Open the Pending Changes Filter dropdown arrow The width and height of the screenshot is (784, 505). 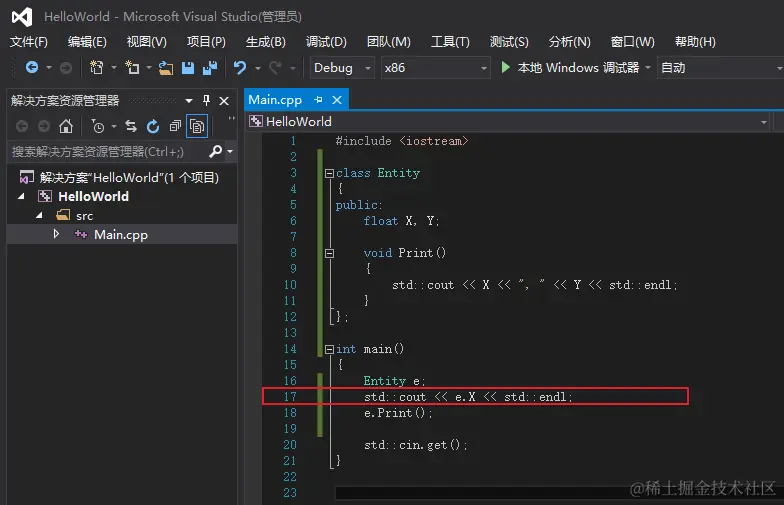[114, 126]
